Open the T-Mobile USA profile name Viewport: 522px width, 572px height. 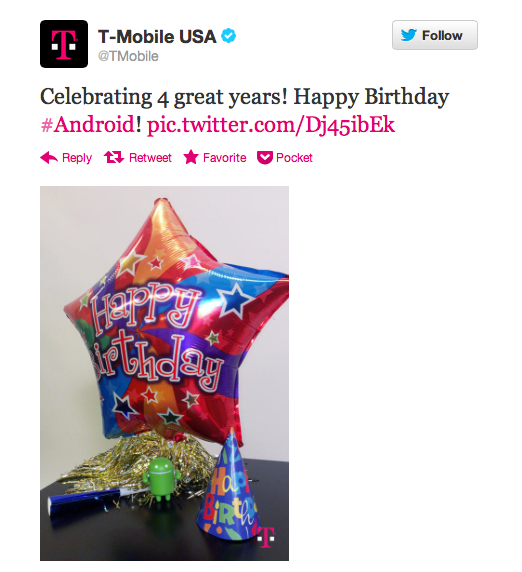pos(157,36)
